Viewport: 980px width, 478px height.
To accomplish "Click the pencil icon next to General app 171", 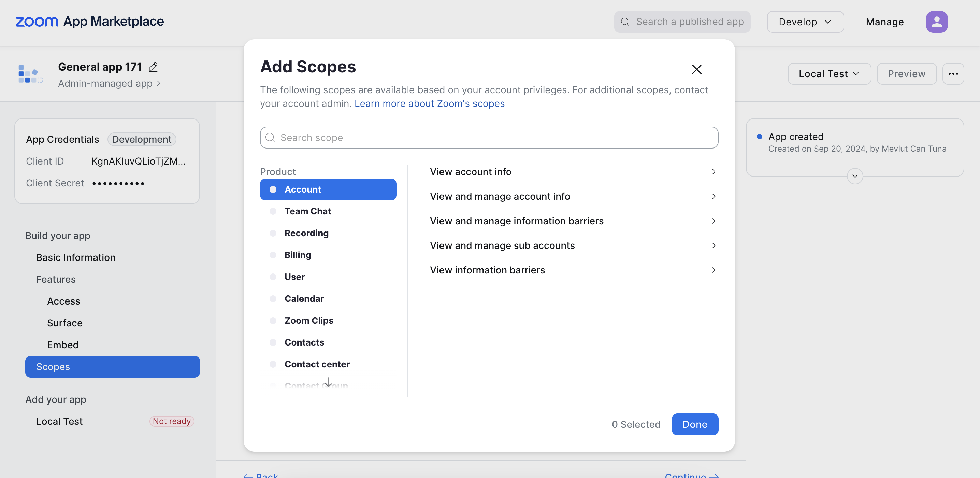I will (153, 67).
